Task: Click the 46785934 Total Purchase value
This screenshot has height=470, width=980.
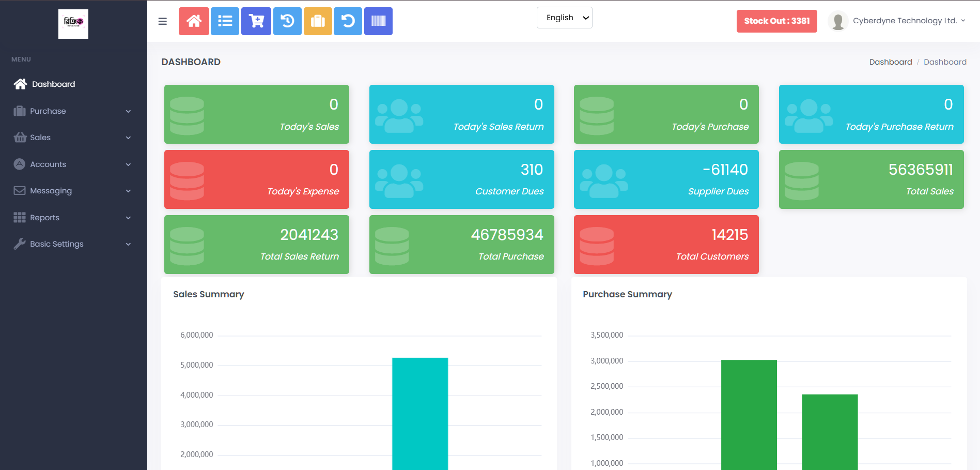Action: (507, 235)
